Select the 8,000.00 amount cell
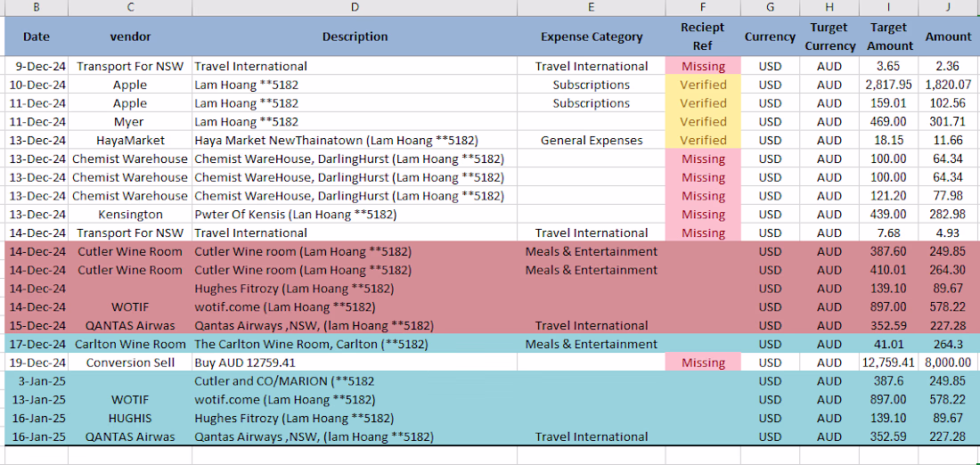980x465 pixels. coord(948,363)
